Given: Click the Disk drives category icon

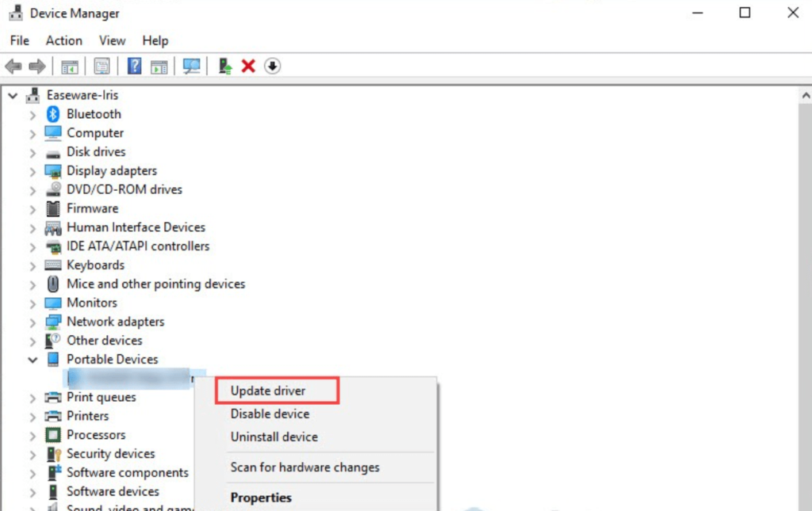Looking at the screenshot, I should click(53, 153).
